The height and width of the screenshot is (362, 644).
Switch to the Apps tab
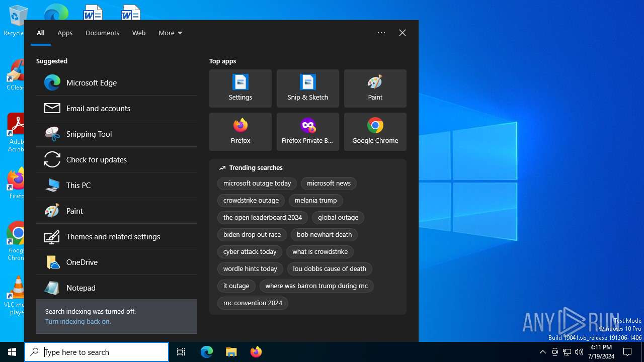click(x=65, y=33)
